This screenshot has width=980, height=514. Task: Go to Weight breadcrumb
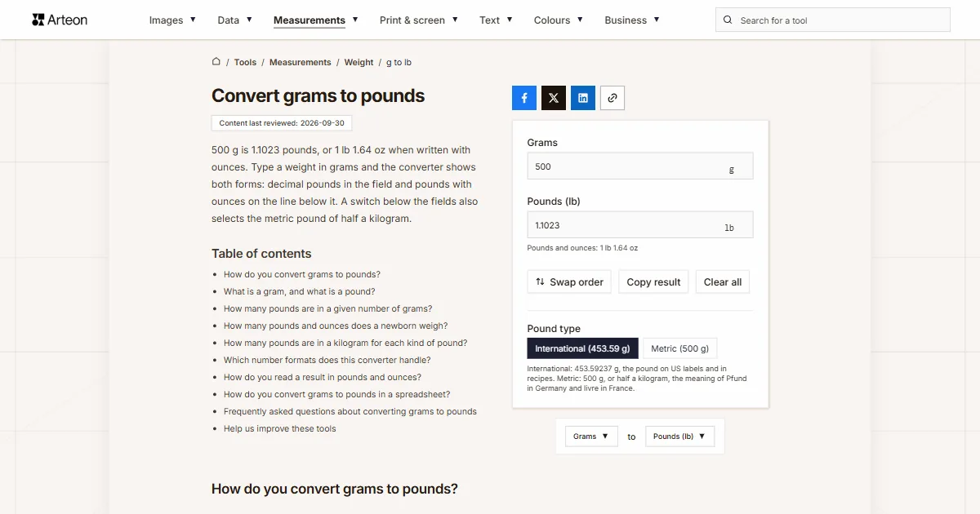click(x=359, y=62)
